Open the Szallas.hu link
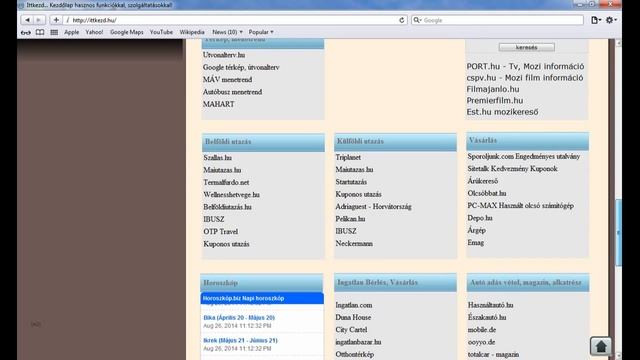Screen dimensions: 640x360 coord(218,158)
